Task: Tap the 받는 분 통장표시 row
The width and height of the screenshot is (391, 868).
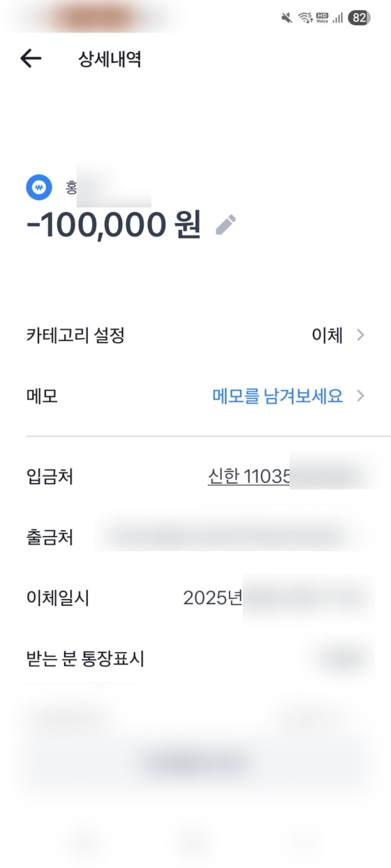Action: pyautogui.click(x=85, y=658)
